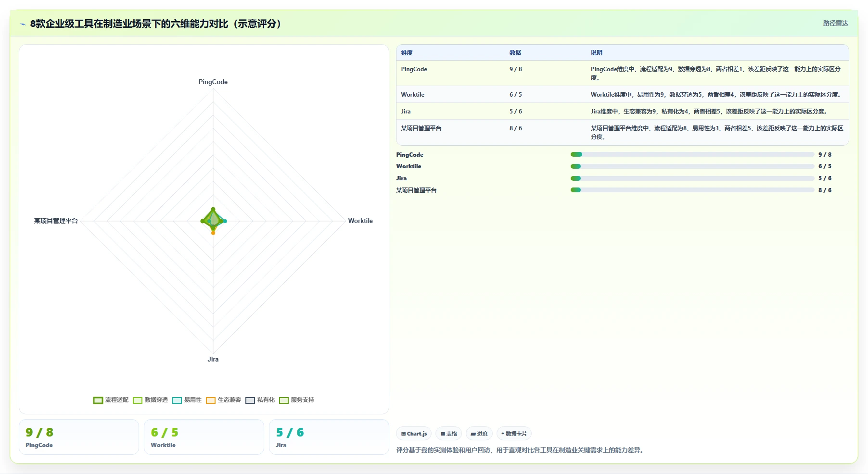
Task: Click the 说明 column header
Action: [597, 53]
